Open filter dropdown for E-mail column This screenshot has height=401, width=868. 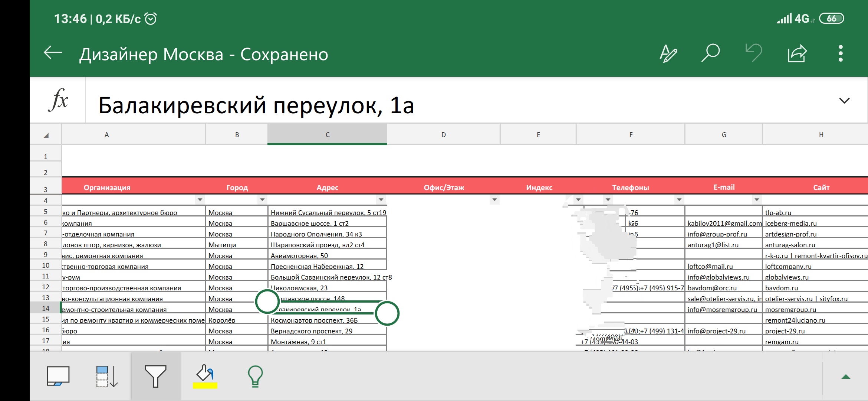[x=757, y=200]
